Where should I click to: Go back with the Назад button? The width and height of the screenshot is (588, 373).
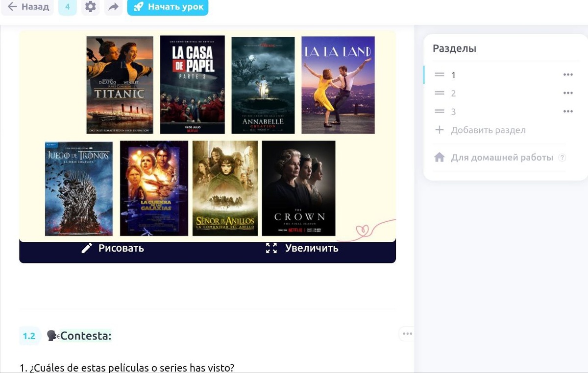[27, 7]
